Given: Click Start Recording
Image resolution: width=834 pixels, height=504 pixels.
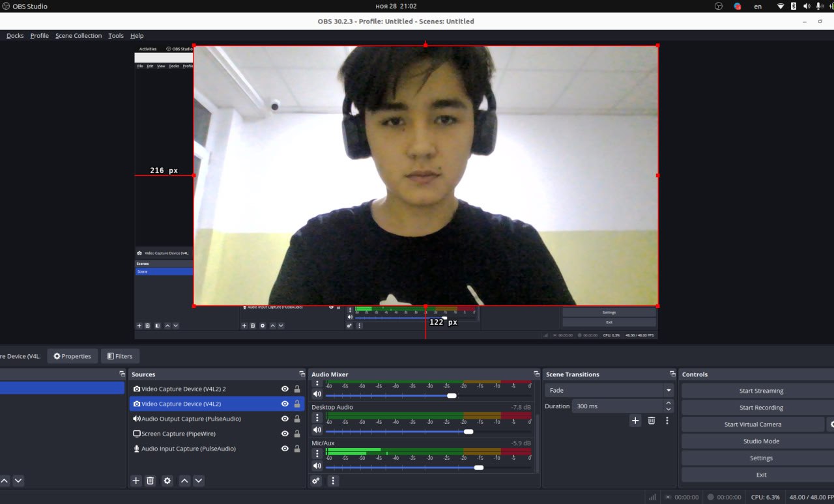Looking at the screenshot, I should (x=760, y=408).
